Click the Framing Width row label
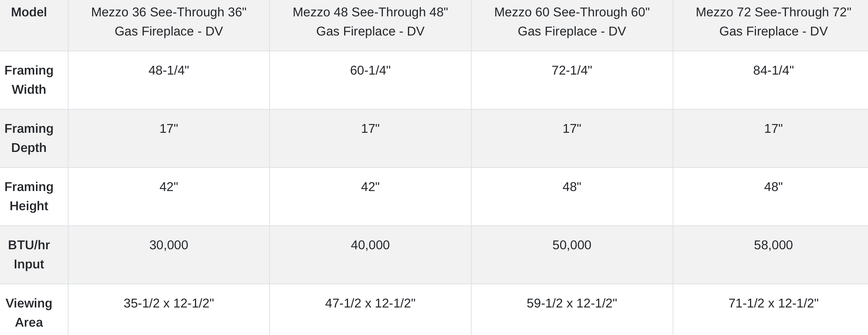This screenshot has height=335, width=868. tap(29, 80)
